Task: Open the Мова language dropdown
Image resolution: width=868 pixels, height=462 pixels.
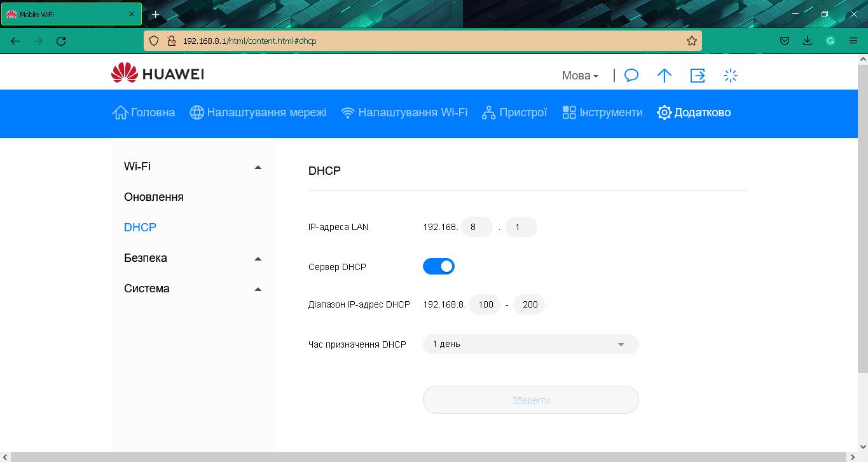Action: 580,76
